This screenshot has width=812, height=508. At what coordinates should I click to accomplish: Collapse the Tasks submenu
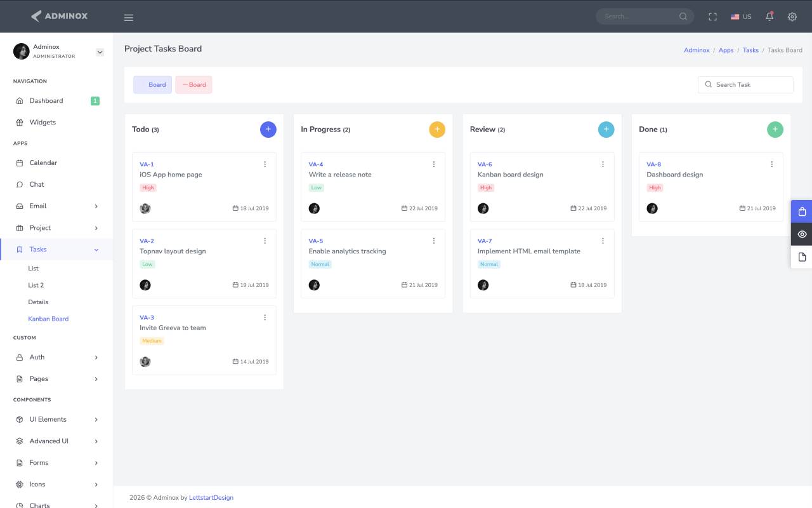[x=56, y=250]
